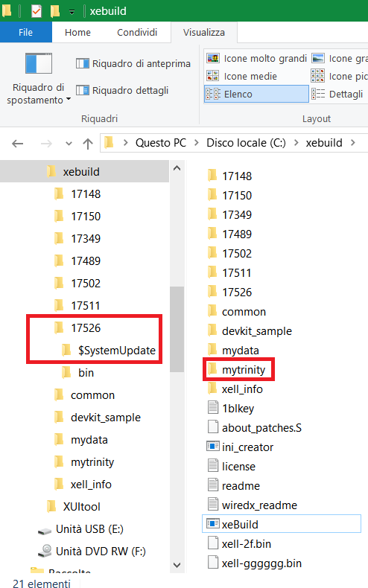Viewport: 368px width, 588px height.
Task: Toggle Riquadro dettagli pane
Action: click(122, 90)
